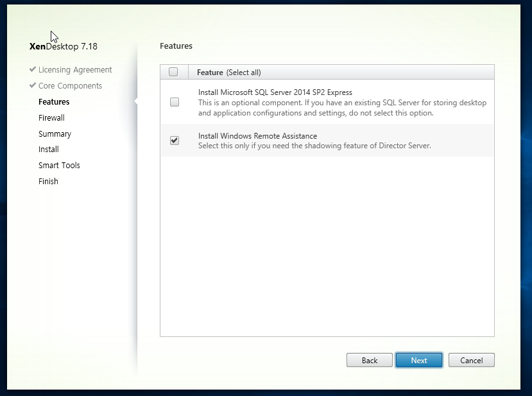Click the Core Components checkmark icon

coord(33,85)
